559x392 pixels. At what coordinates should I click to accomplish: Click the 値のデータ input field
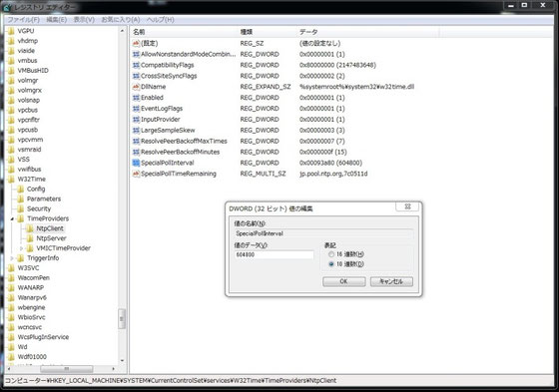[x=274, y=254]
